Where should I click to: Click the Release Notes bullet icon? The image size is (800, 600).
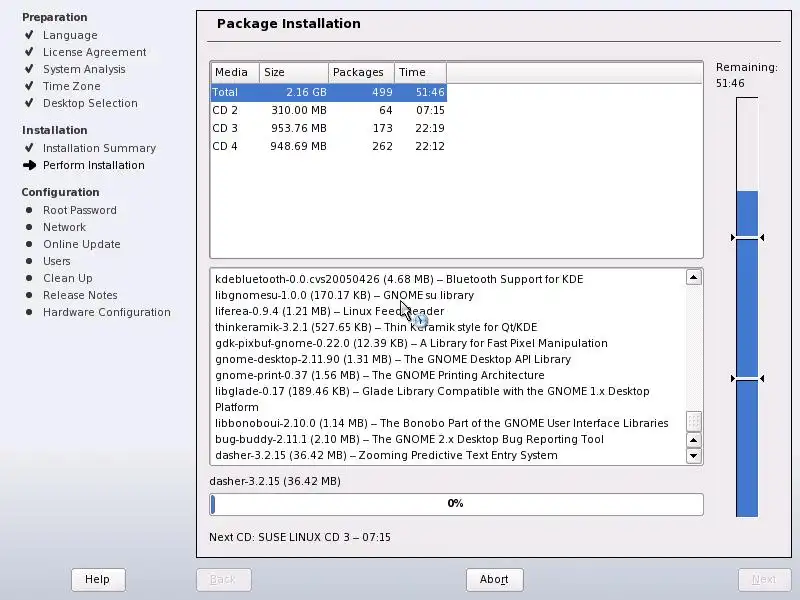[x=29, y=295]
